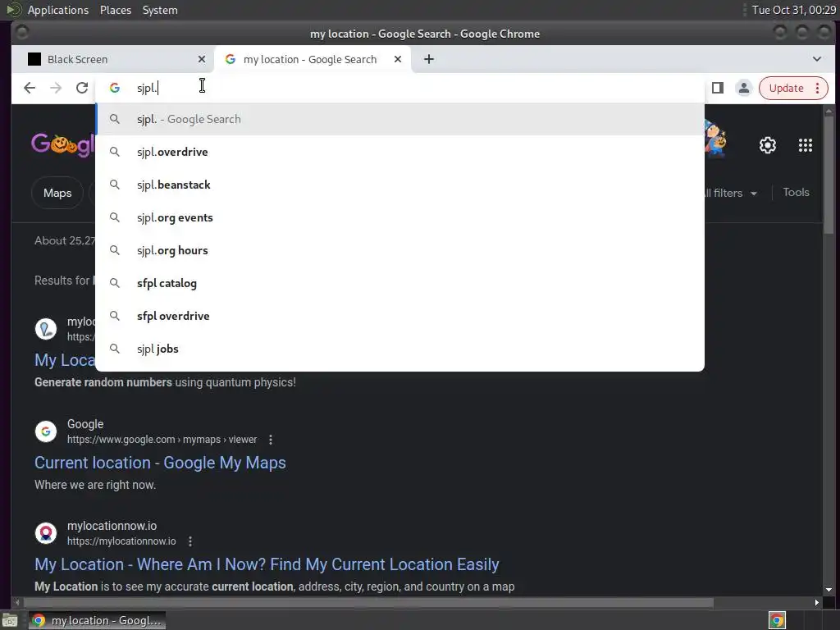This screenshot has height=630, width=840.
Task: Reload the current page
Action: 82,88
